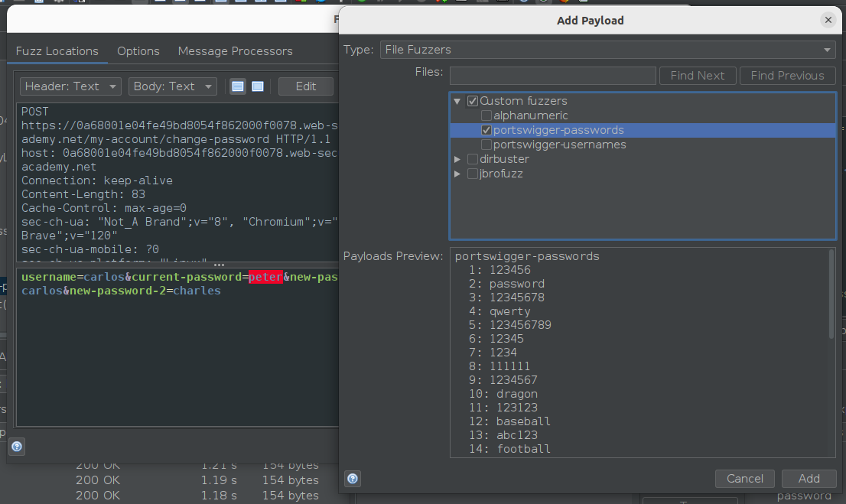This screenshot has width=846, height=504.
Task: Click the right layout icon before Edit button
Action: click(x=258, y=86)
